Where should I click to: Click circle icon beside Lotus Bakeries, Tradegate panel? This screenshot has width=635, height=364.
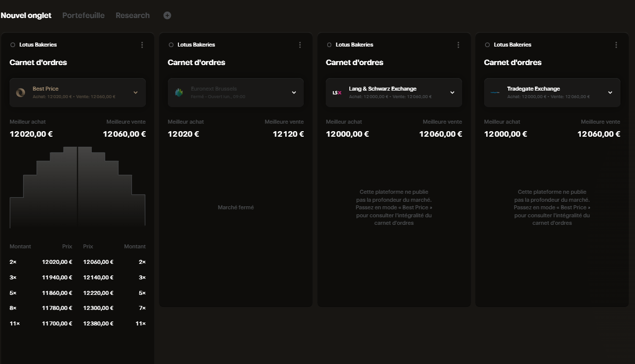[487, 45]
